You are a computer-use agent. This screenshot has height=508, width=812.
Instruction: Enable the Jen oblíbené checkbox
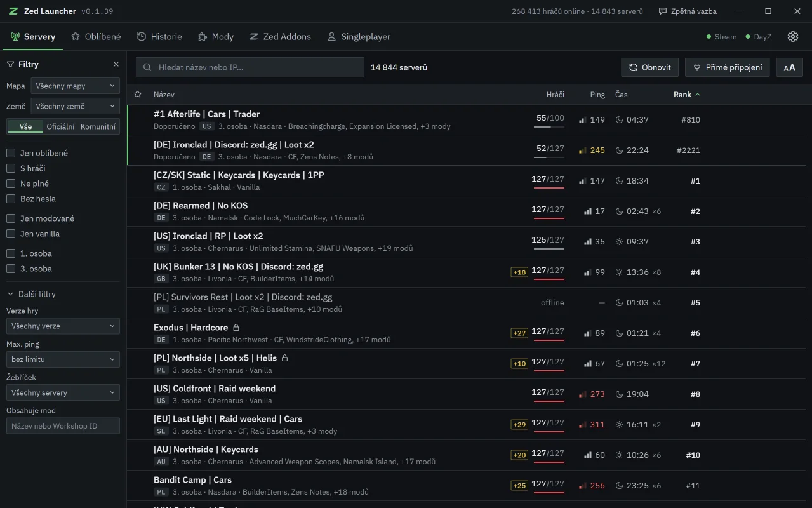(11, 153)
